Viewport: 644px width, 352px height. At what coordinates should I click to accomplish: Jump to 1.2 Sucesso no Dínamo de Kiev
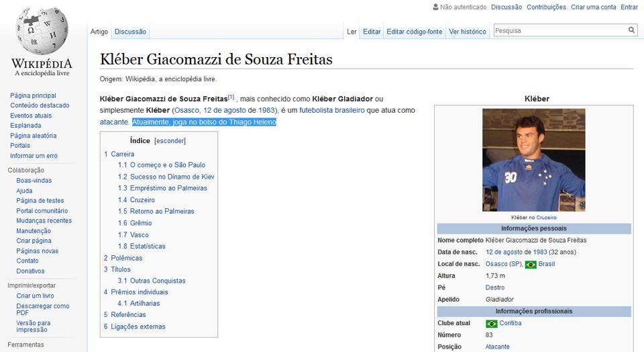166,177
